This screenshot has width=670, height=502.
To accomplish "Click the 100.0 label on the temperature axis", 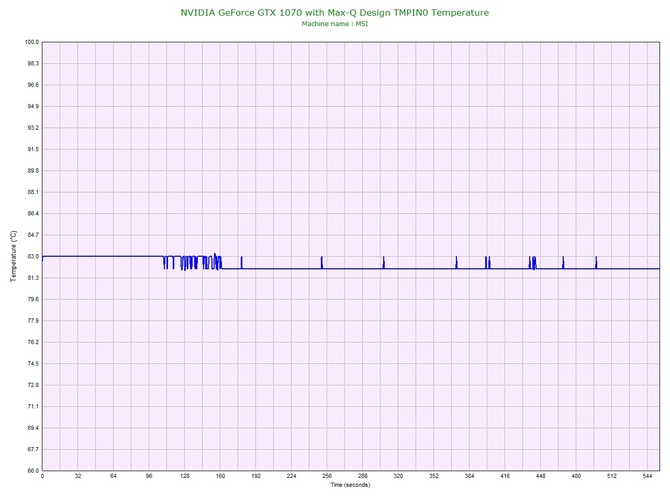I will [31, 42].
